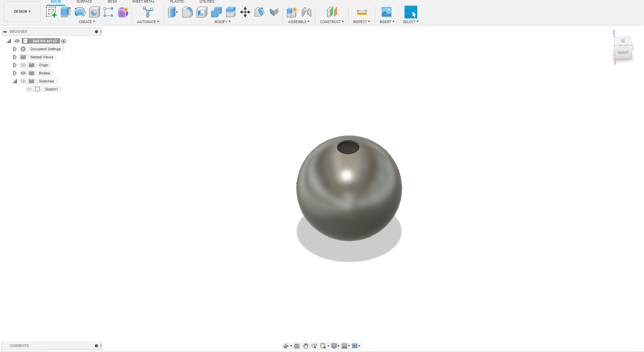
Task: Select the Shell tool
Action: click(x=202, y=12)
